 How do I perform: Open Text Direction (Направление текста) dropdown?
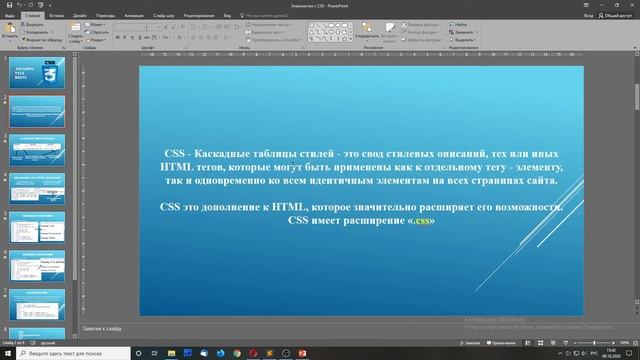(269, 24)
